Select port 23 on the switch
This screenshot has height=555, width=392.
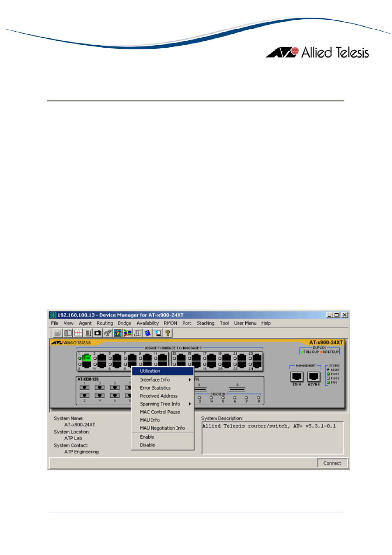[257, 358]
